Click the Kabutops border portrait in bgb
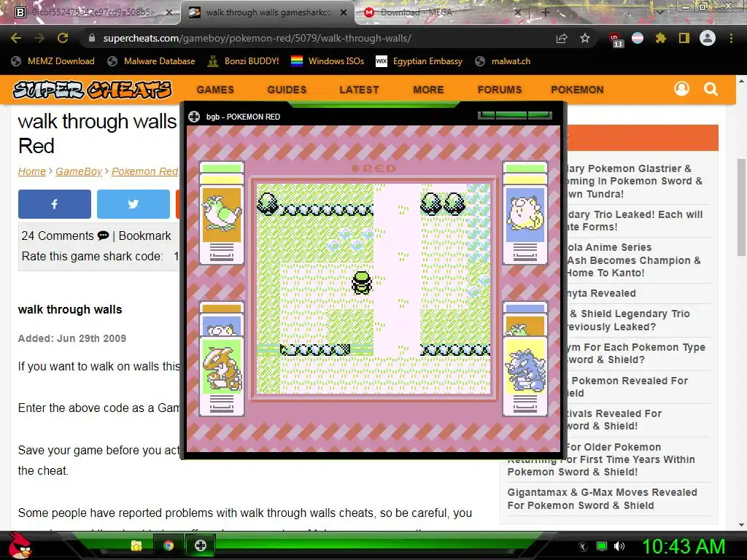 pos(222,367)
